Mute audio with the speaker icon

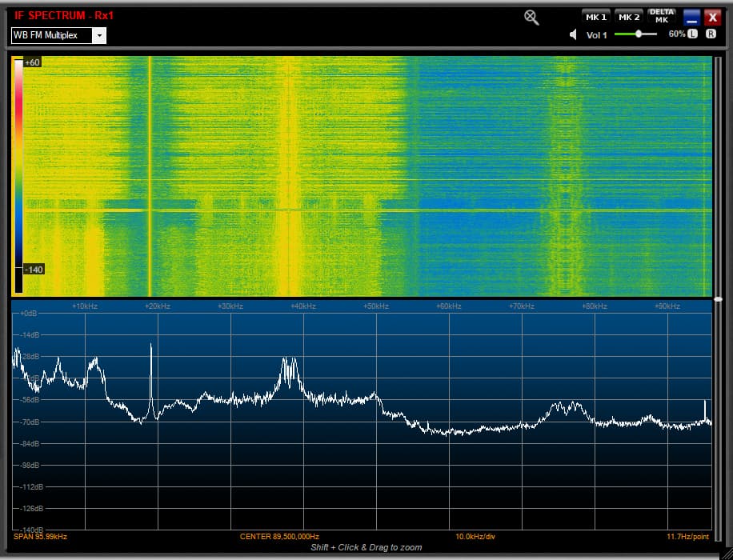574,34
